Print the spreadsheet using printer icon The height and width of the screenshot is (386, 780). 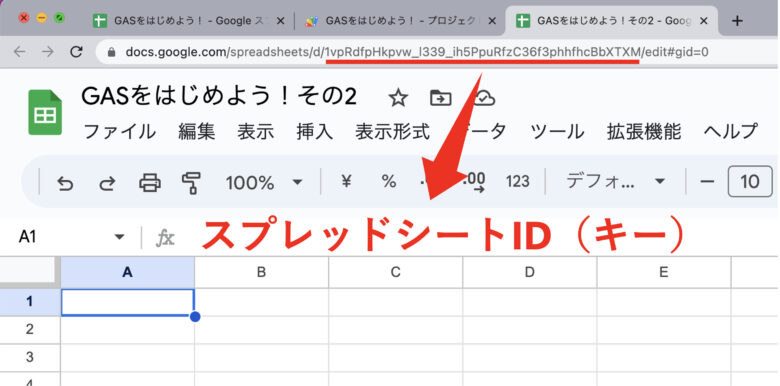point(150,183)
